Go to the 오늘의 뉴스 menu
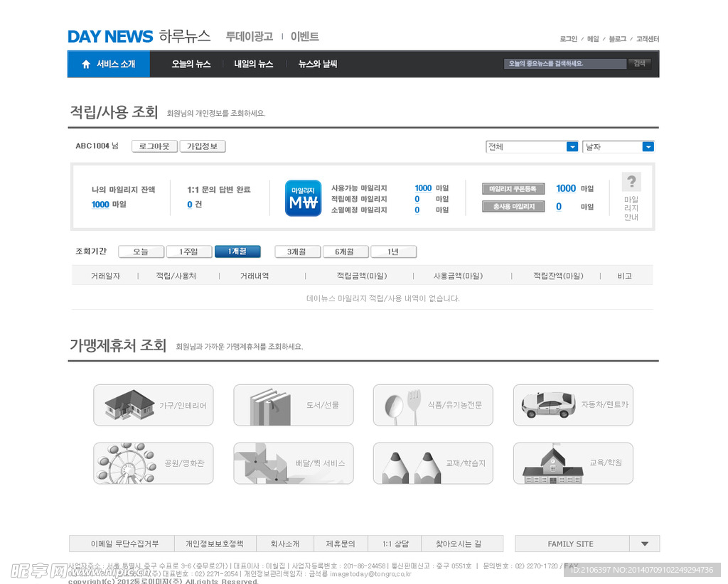The width and height of the screenshot is (728, 584). coord(191,64)
